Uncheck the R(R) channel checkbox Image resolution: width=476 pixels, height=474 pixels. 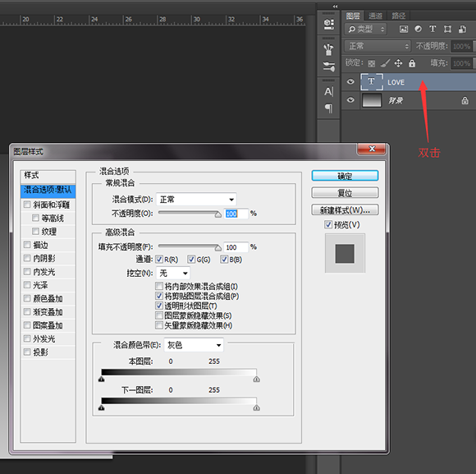(x=159, y=260)
